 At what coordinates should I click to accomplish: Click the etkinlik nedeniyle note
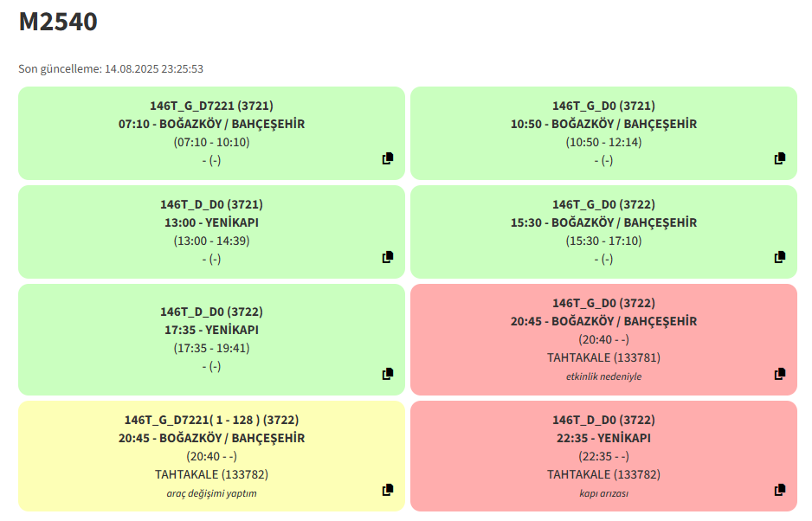click(x=603, y=376)
